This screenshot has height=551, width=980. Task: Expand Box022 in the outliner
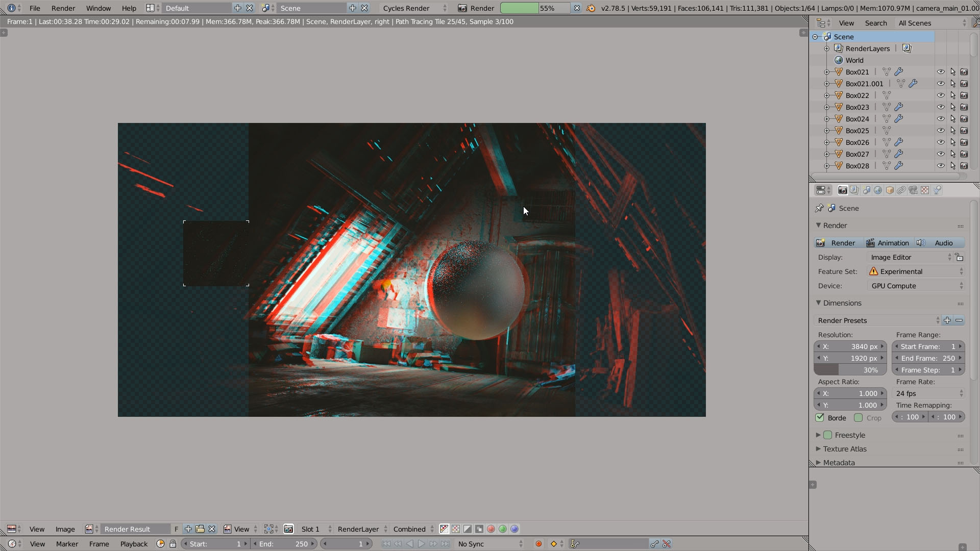pos(827,95)
